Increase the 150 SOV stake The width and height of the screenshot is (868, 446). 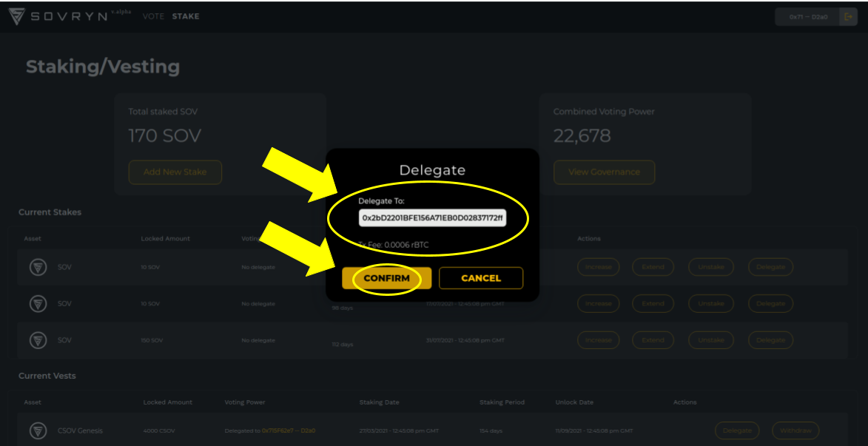pos(599,340)
